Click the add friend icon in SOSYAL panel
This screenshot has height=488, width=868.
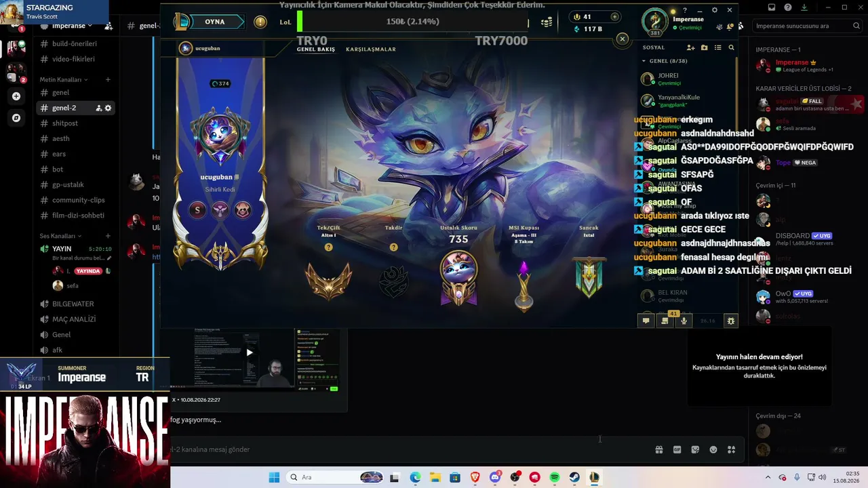(x=690, y=47)
